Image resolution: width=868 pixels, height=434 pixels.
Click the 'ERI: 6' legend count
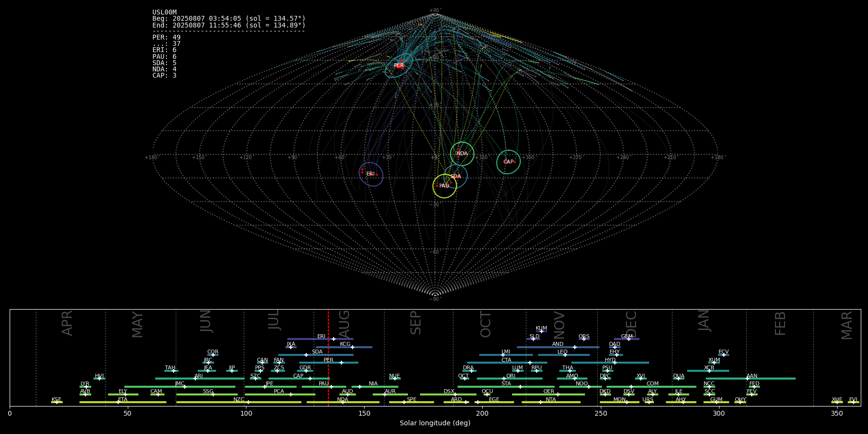[x=164, y=50]
